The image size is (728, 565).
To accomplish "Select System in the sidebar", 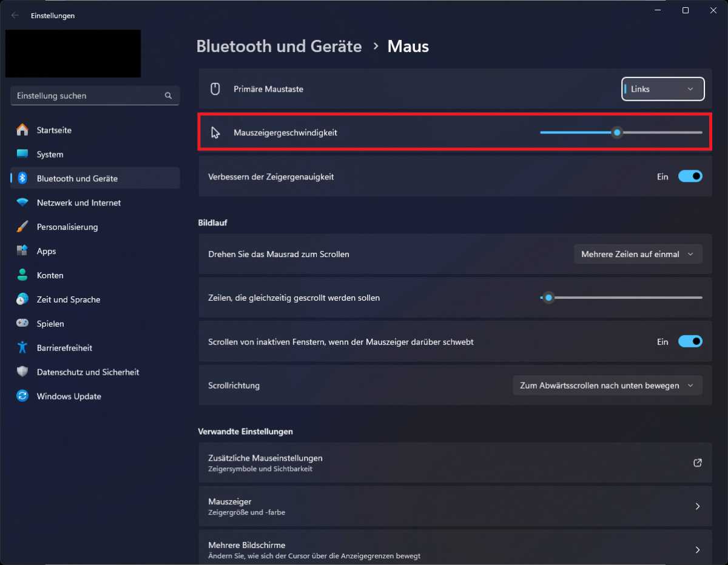I will point(51,154).
